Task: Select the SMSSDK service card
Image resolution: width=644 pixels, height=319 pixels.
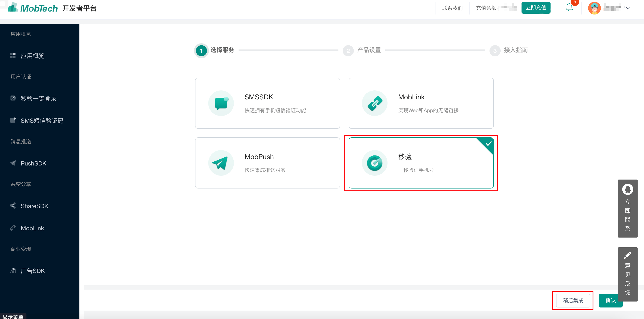Action: coord(267,103)
